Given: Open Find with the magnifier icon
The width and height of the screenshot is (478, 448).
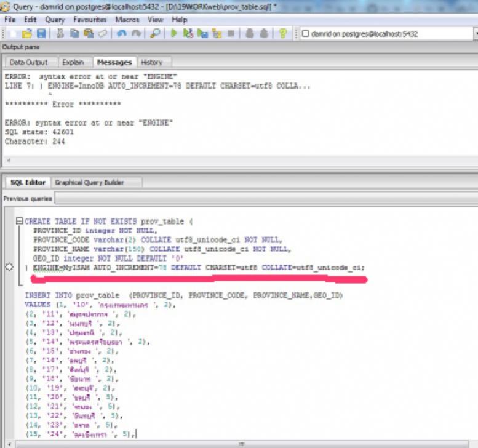Looking at the screenshot, I should click(154, 34).
